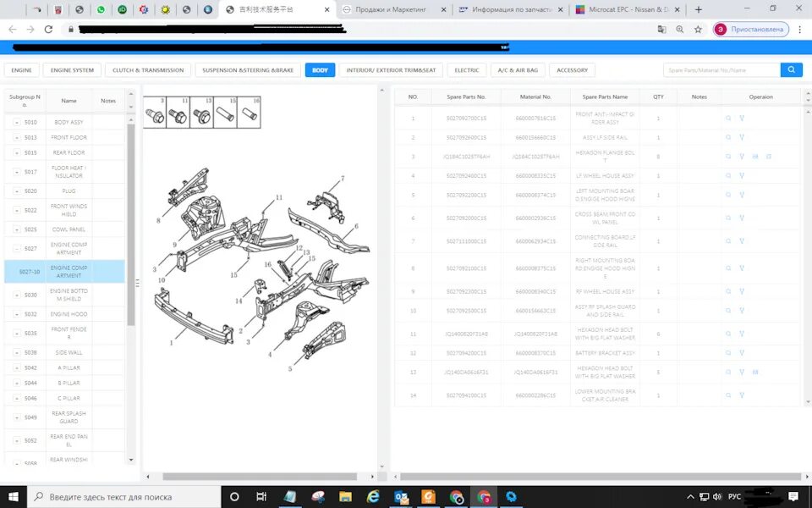Open Outlook from the taskbar

(401, 497)
